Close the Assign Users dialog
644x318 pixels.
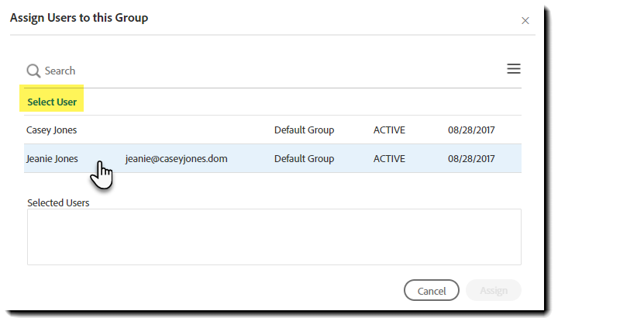click(x=525, y=21)
